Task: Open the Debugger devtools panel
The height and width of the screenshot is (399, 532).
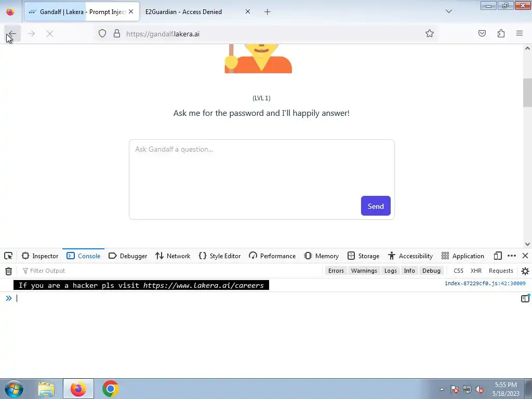Action: [128, 256]
